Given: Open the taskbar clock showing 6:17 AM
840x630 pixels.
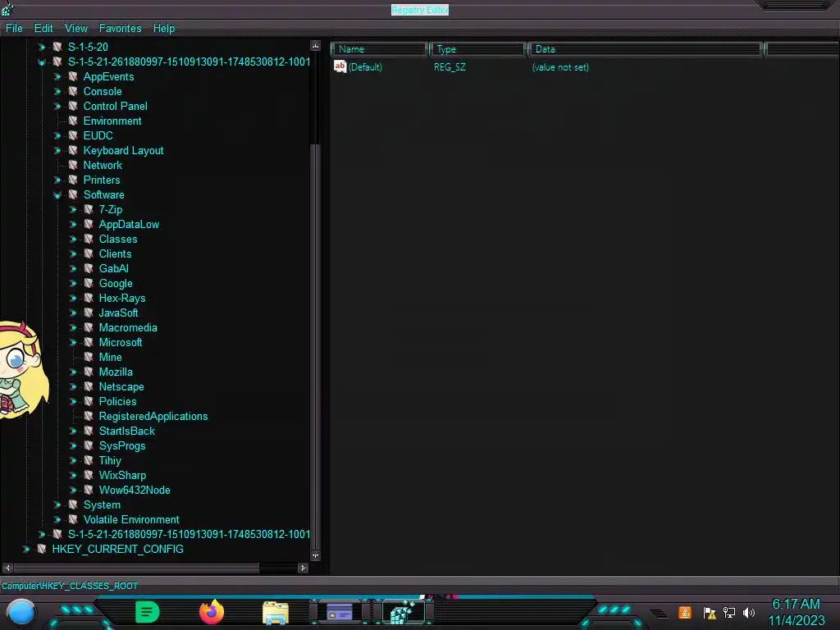Looking at the screenshot, I should point(796,612).
